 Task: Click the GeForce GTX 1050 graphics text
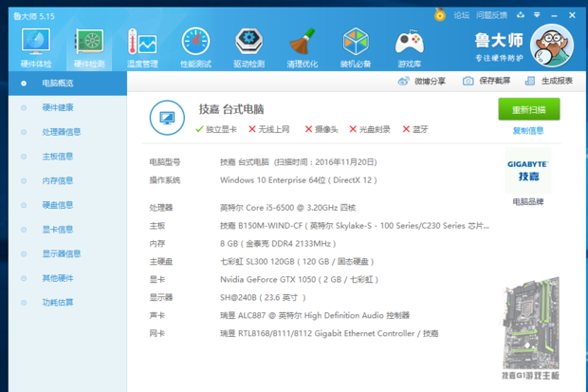click(x=299, y=280)
